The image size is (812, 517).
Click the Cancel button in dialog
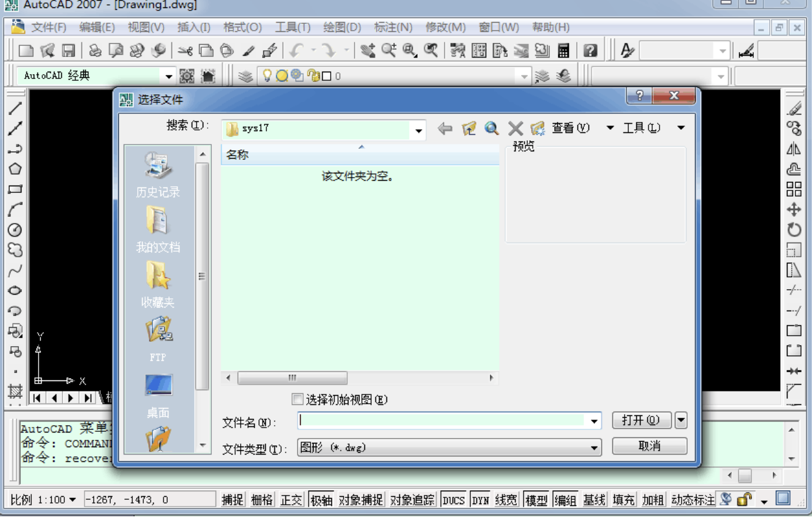point(649,446)
